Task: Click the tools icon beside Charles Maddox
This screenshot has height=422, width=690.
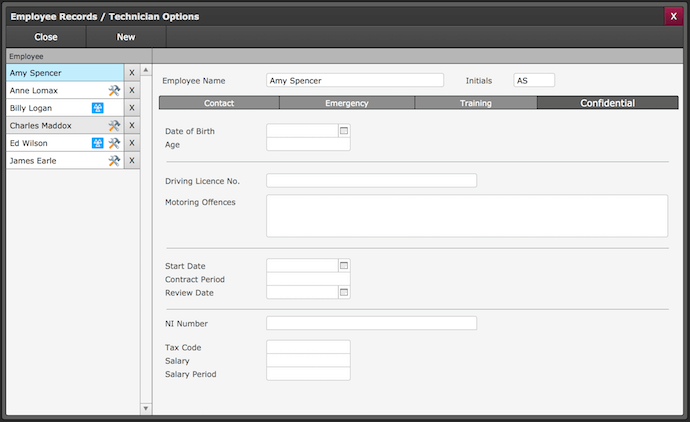Action: click(x=114, y=126)
